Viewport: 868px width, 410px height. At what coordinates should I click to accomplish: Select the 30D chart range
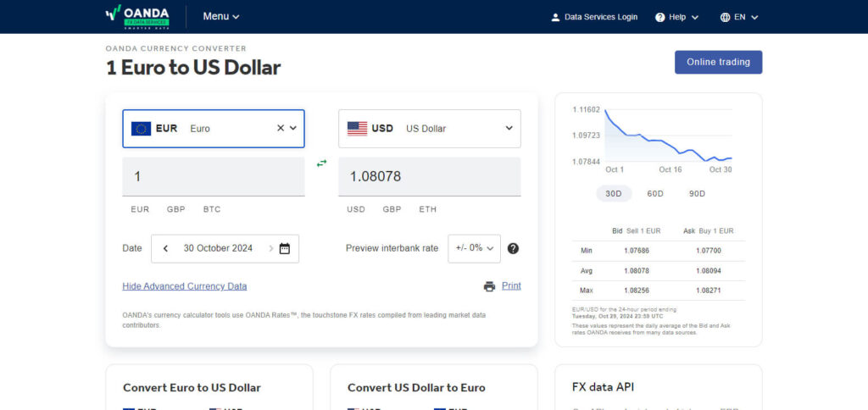614,194
